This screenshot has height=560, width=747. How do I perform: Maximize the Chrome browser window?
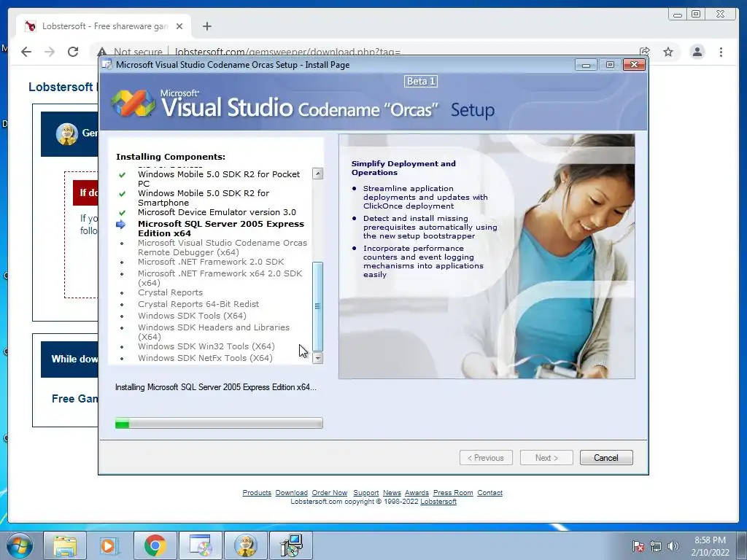click(695, 14)
